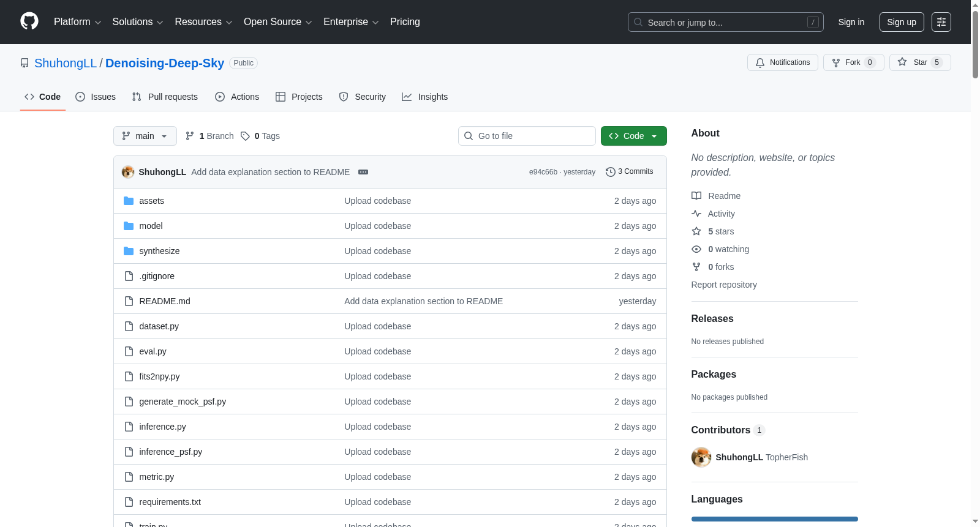Open the 1 Branch link
The image size is (980, 527).
pos(209,136)
